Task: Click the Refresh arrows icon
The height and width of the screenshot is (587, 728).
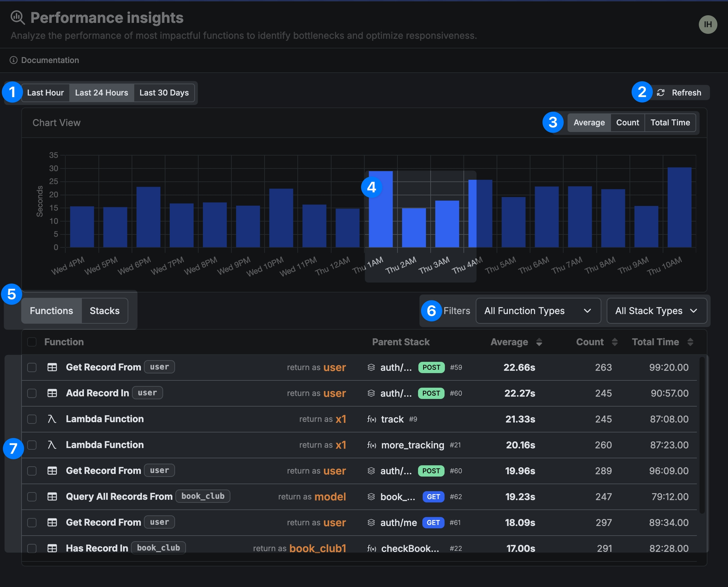Action: [x=660, y=93]
